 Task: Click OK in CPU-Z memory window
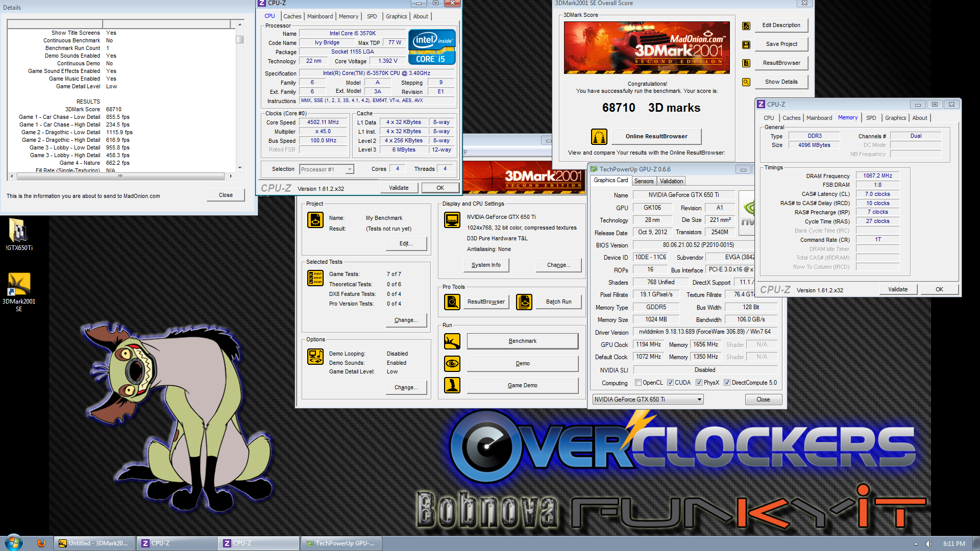(939, 289)
